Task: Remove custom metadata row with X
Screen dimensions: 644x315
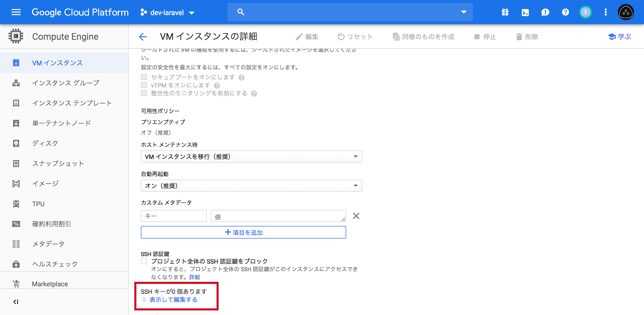Action: [356, 216]
